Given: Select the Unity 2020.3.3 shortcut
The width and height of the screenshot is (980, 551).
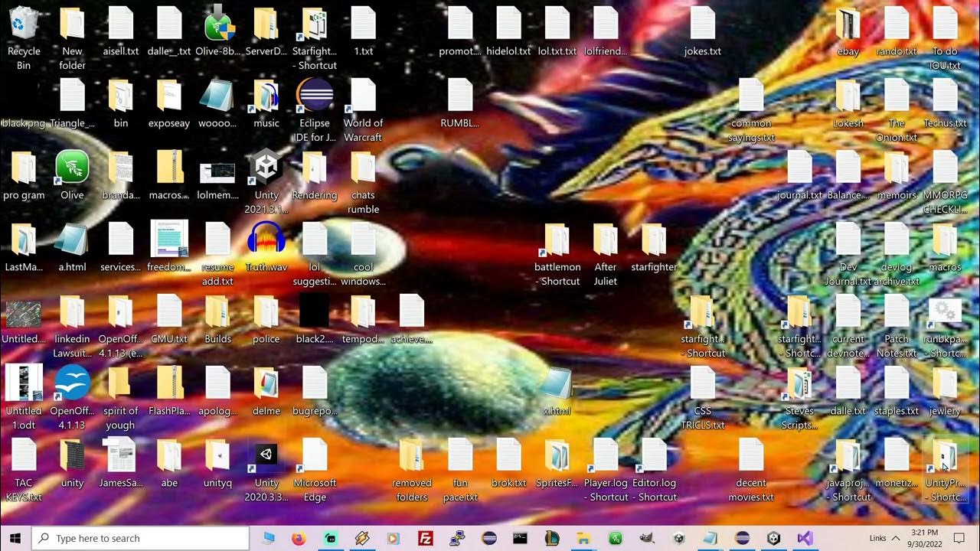Looking at the screenshot, I should pos(266,455).
